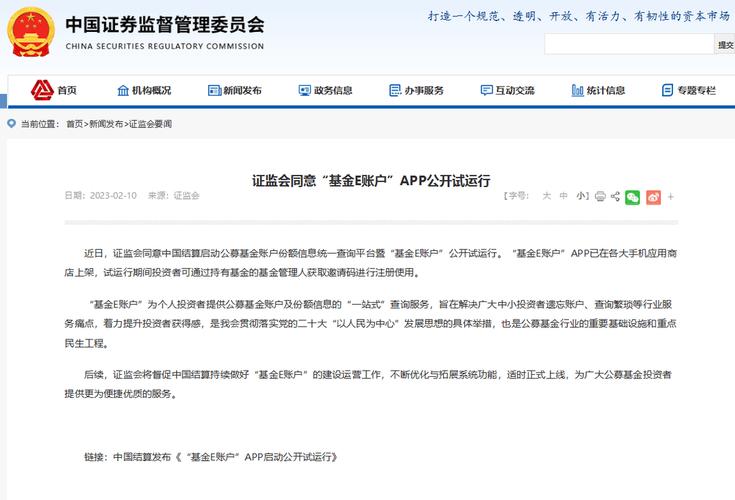This screenshot has width=735, height=500.
Task: Click the building icon beside 机构概况
Action: click(x=123, y=90)
